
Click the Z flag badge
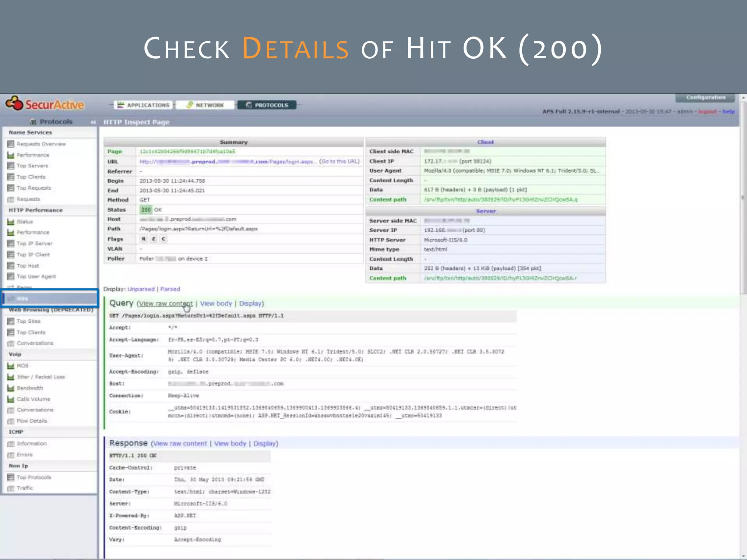154,239
